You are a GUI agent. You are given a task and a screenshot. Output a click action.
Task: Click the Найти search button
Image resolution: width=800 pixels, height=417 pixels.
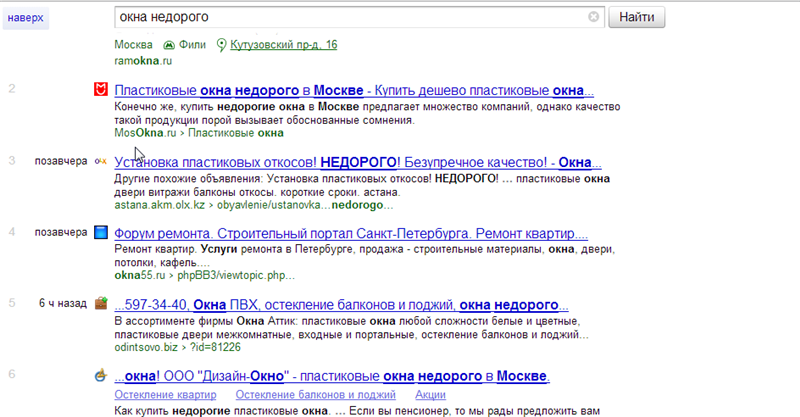pyautogui.click(x=636, y=17)
